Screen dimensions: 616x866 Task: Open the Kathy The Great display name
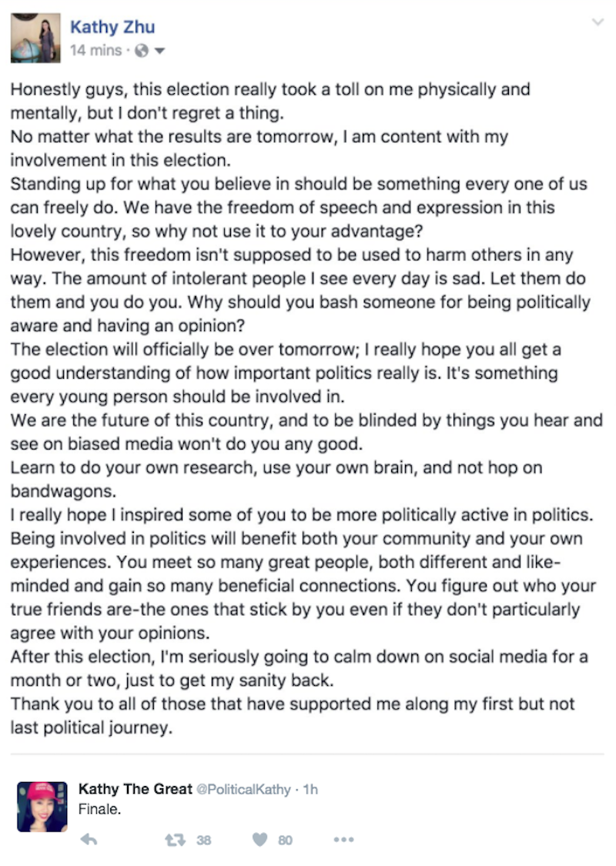[136, 789]
